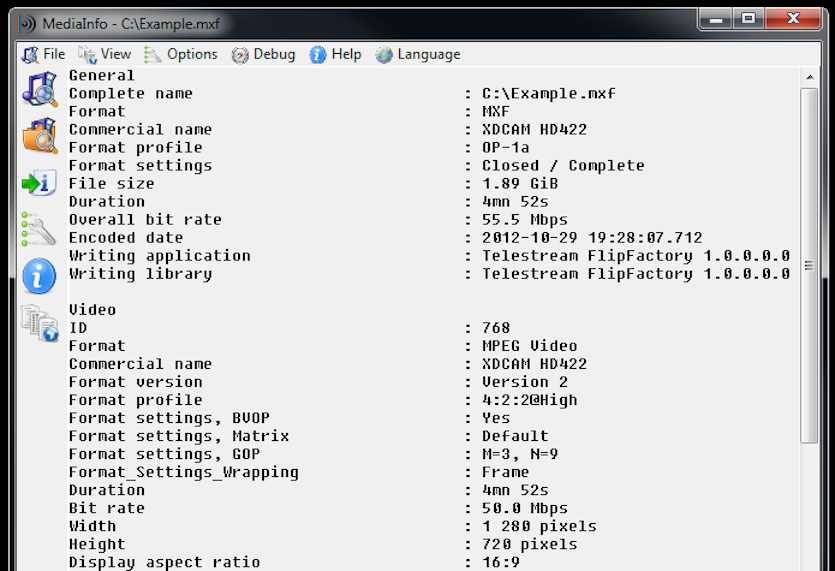Select the 'General' section heading
The height and width of the screenshot is (571, 835).
pyautogui.click(x=102, y=76)
